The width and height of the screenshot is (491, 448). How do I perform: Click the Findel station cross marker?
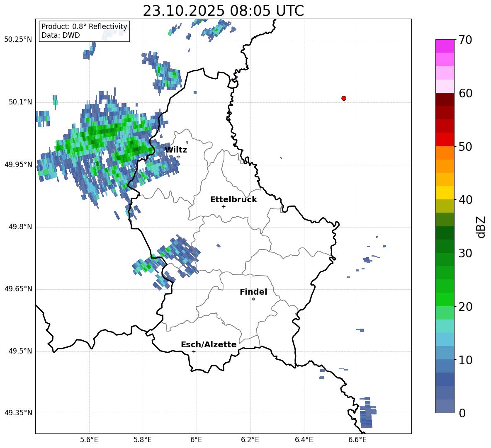click(253, 299)
